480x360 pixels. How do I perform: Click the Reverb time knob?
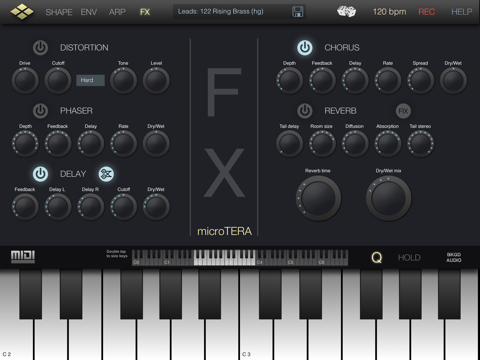tap(318, 198)
